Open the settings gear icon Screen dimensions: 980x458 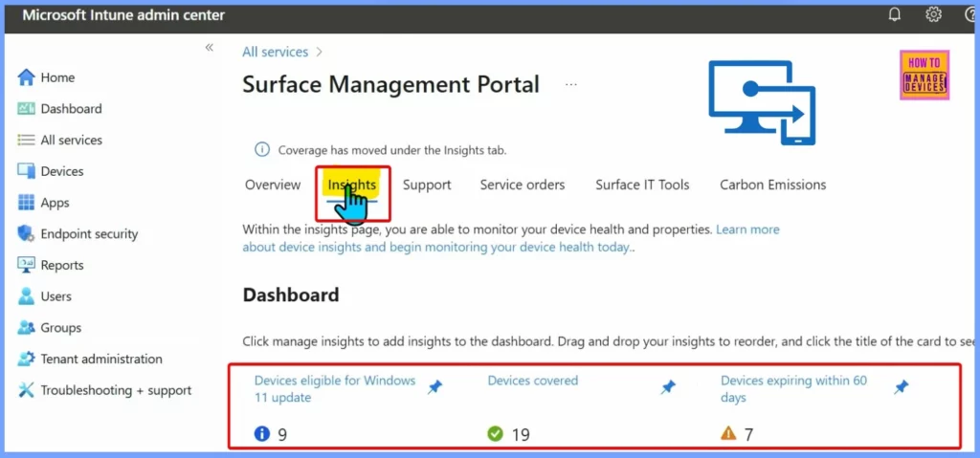(933, 14)
